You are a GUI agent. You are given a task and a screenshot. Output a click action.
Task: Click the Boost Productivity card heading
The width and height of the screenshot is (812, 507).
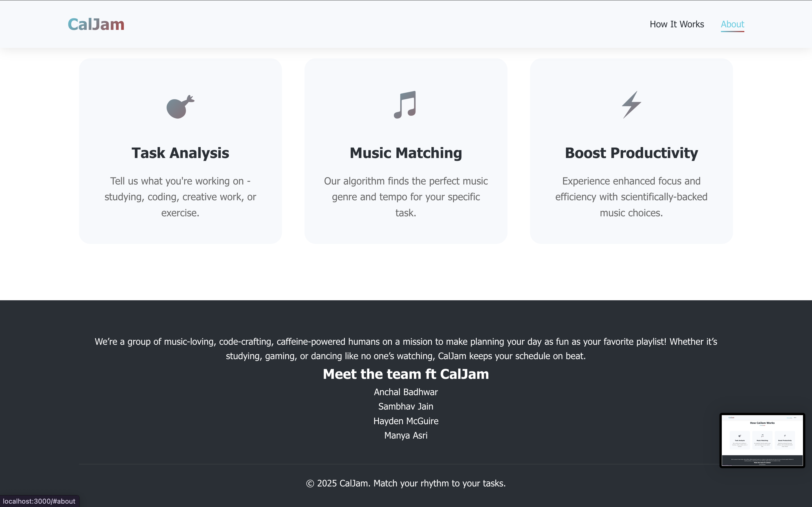[x=631, y=153]
